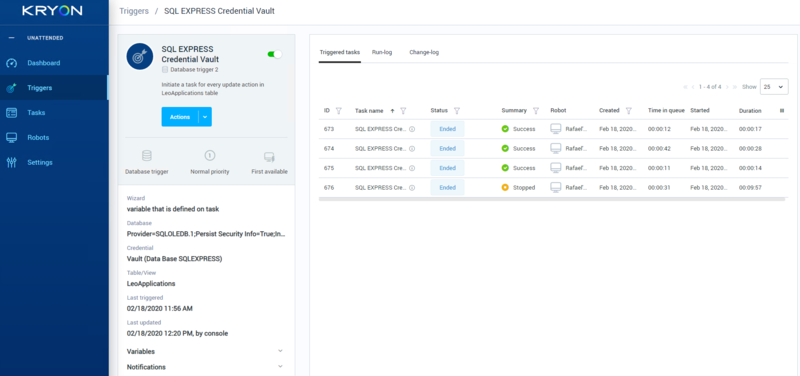Viewport: 800px width, 376px height.
Task: Click the filter icon next to ID column
Action: coord(339,111)
